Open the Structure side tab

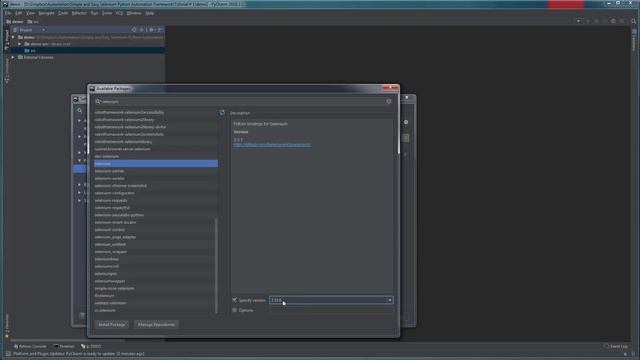click(x=7, y=71)
